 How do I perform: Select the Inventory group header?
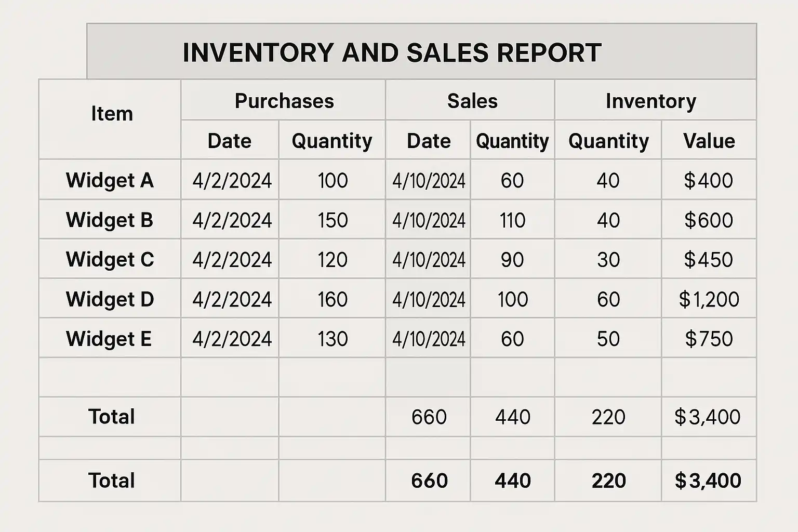(x=650, y=101)
